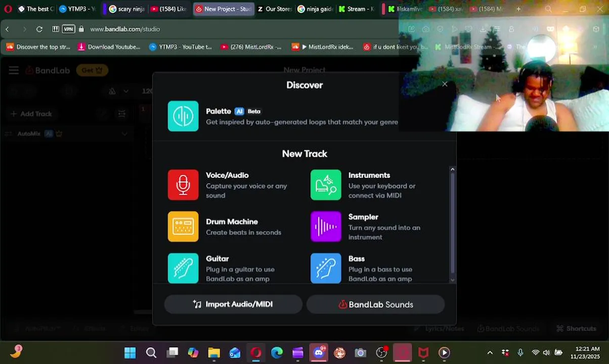
Task: Open the BandLab hamburger menu
Action: (14, 70)
